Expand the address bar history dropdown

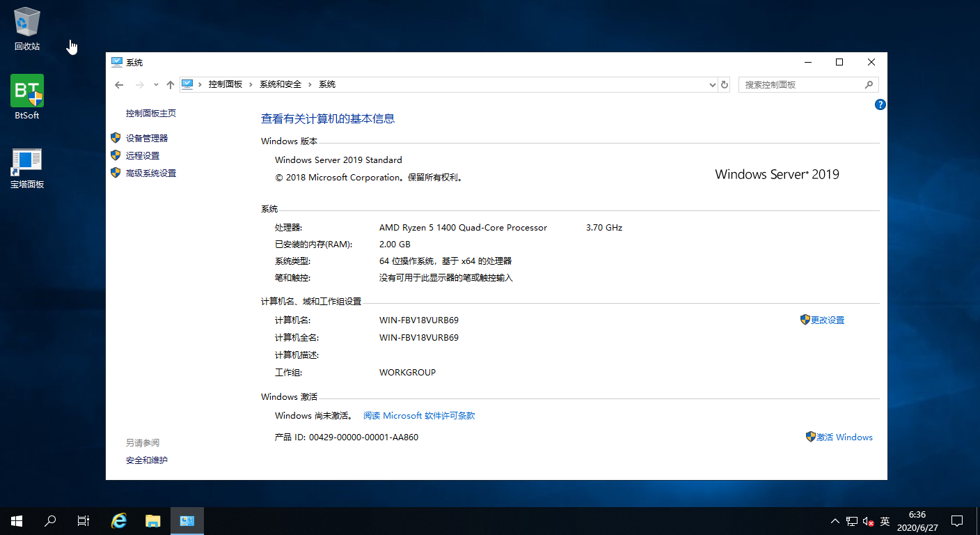click(x=712, y=84)
